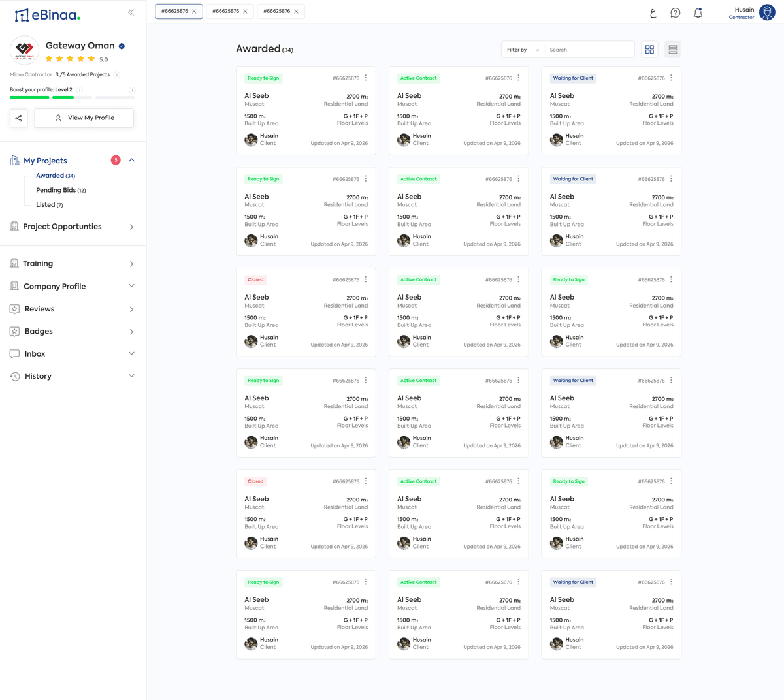Click the Training sidebar icon
The width and height of the screenshot is (784, 700).
[14, 263]
